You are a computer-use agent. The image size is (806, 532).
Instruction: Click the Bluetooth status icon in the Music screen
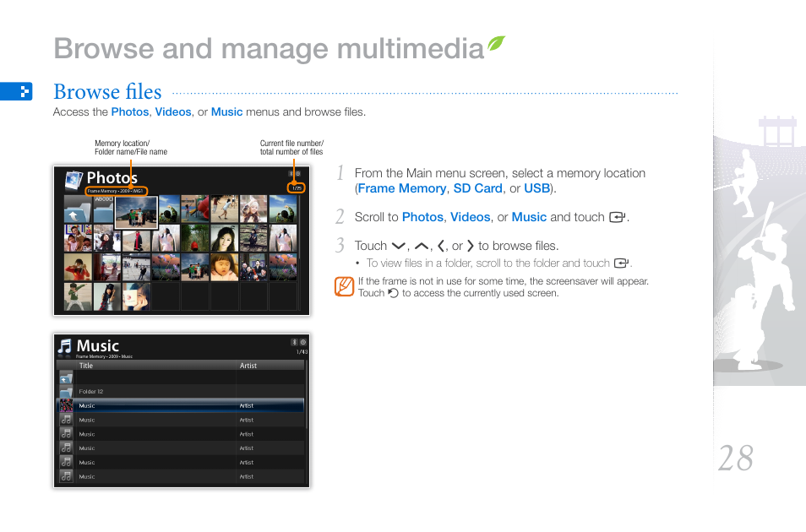[295, 342]
